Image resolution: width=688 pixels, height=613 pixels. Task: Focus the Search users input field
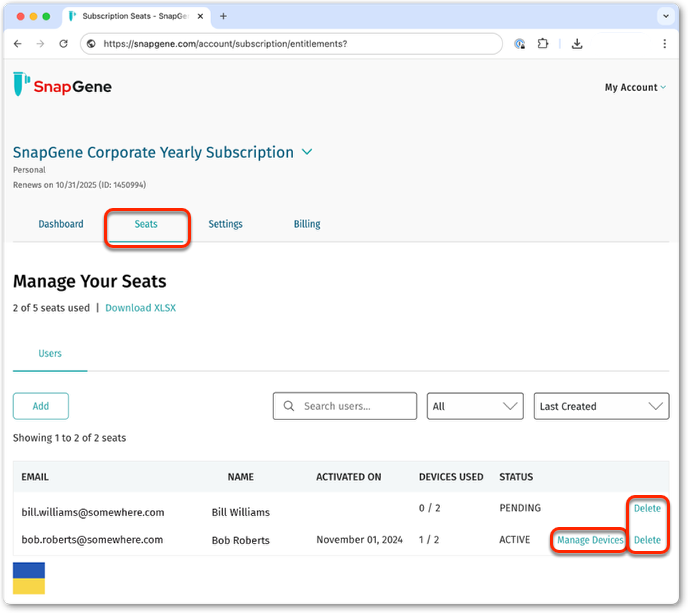click(x=345, y=406)
